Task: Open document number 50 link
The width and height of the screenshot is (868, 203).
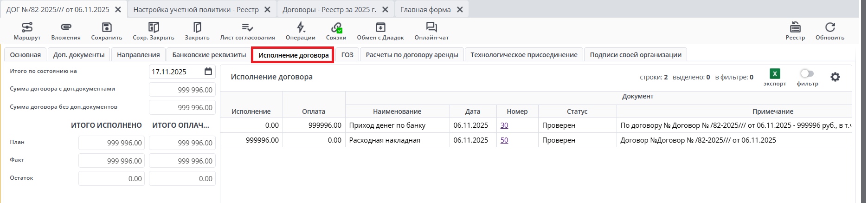Action: coord(504,140)
